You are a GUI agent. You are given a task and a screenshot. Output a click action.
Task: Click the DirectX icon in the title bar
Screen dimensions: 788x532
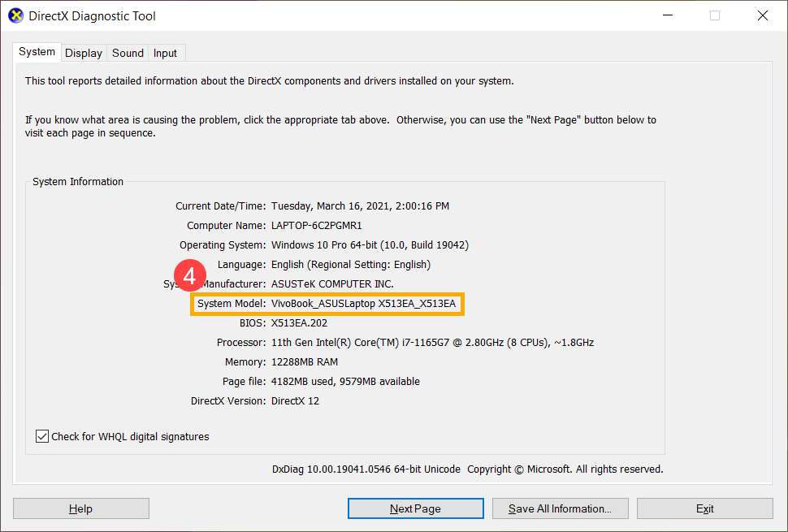(16, 15)
